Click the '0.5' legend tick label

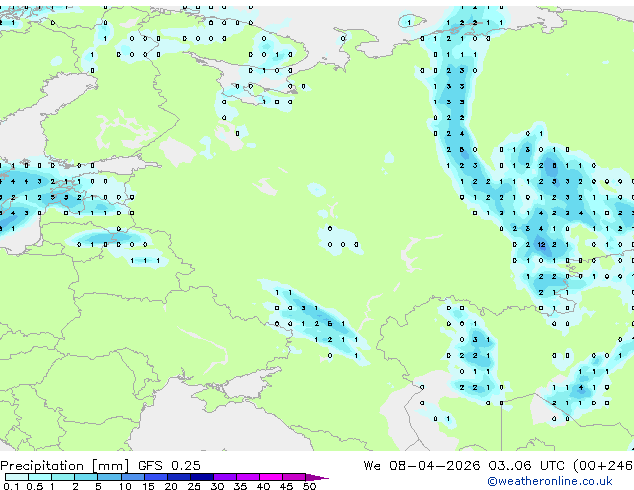pyautogui.click(x=35, y=486)
